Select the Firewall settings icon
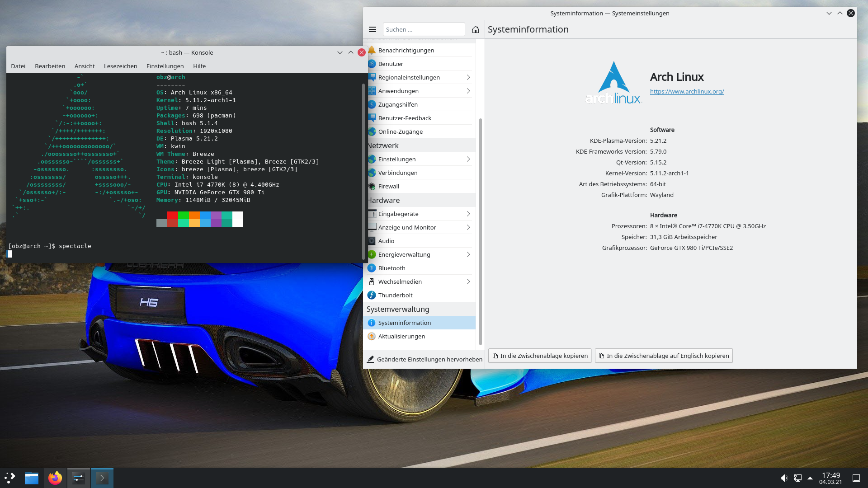 pos(389,186)
